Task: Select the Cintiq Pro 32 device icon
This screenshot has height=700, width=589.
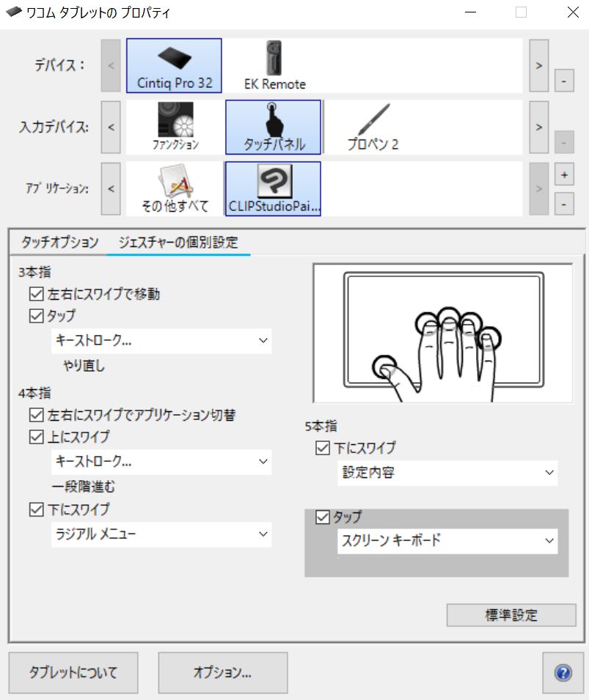Action: (174, 66)
